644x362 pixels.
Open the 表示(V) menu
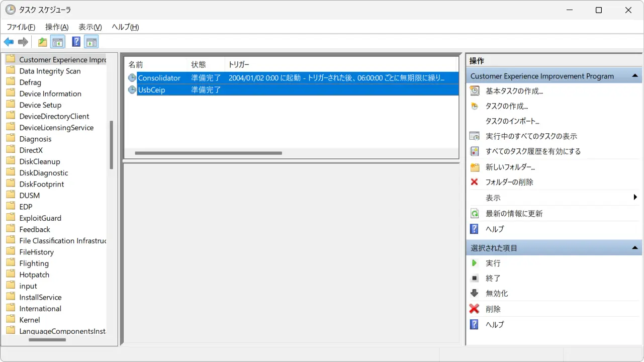click(x=90, y=27)
